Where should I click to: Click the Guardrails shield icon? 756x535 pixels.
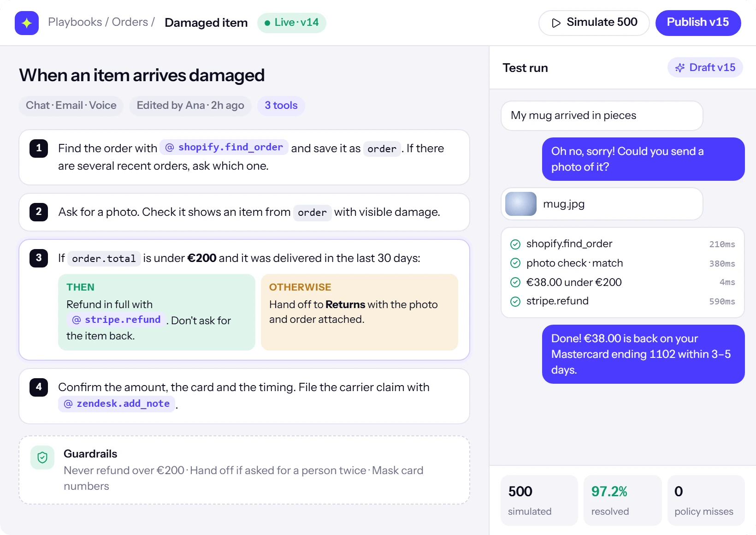[x=42, y=458]
